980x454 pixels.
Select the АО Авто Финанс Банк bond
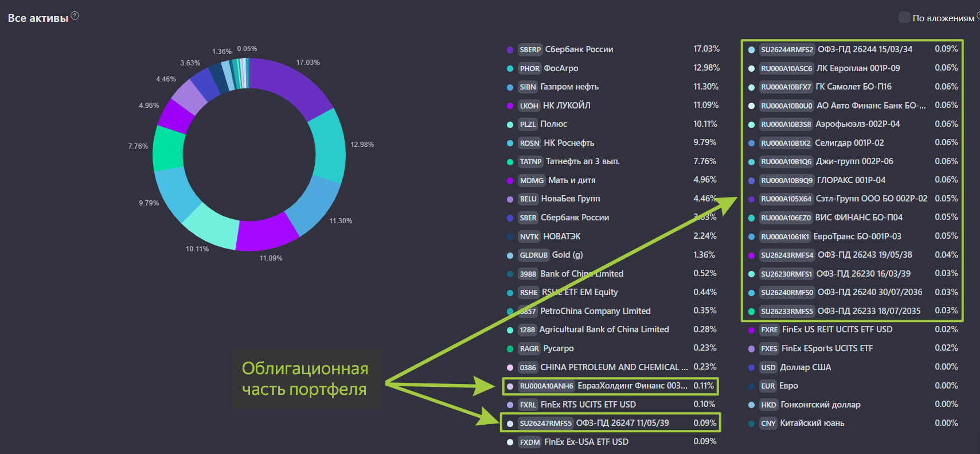click(853, 106)
